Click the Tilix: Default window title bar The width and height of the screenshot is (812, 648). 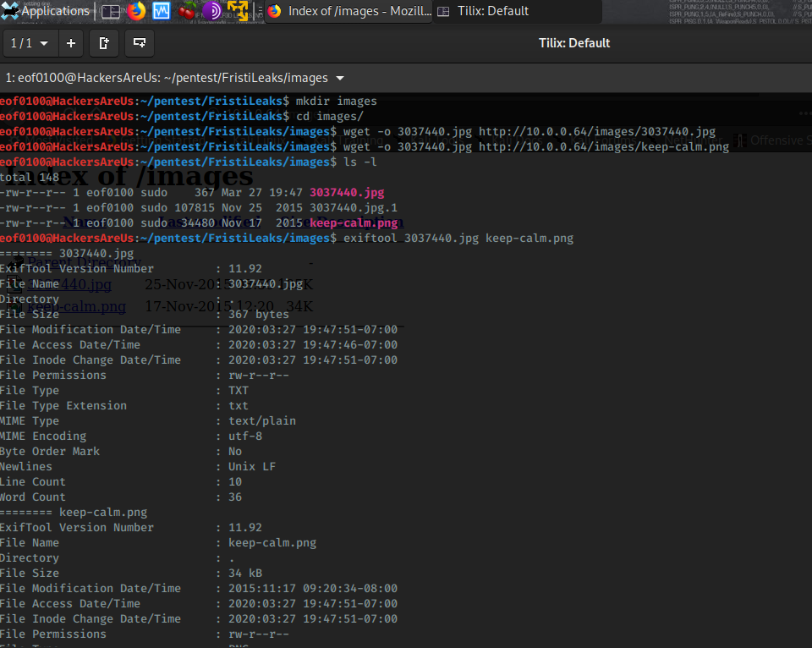(x=573, y=43)
